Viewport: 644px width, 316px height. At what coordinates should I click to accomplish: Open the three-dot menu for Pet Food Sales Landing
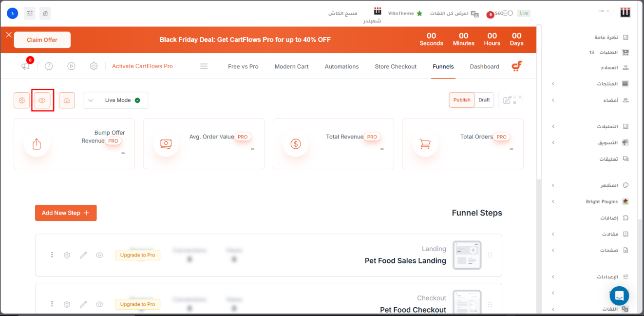coord(52,255)
